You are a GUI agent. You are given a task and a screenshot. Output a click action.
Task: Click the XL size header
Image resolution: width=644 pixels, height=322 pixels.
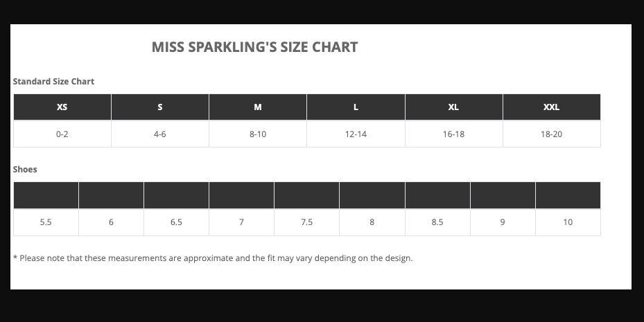click(453, 107)
